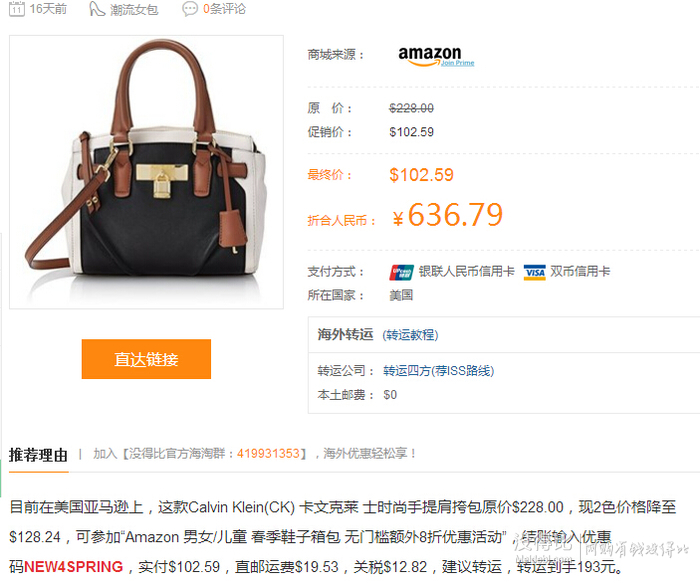Click the VISA card icon
This screenshot has height=583, width=700.
pyautogui.click(x=534, y=272)
